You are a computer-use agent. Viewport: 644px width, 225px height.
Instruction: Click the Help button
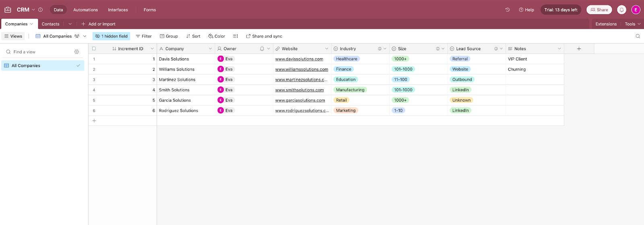point(526,10)
